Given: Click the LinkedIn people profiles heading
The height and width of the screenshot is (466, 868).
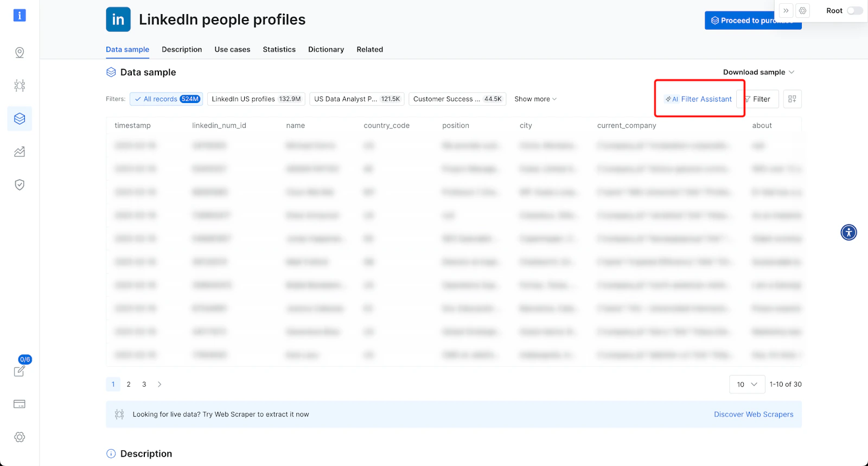Looking at the screenshot, I should pos(222,20).
